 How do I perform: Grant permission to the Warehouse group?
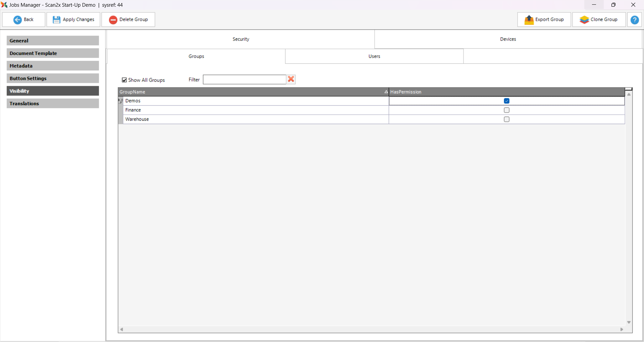(506, 119)
